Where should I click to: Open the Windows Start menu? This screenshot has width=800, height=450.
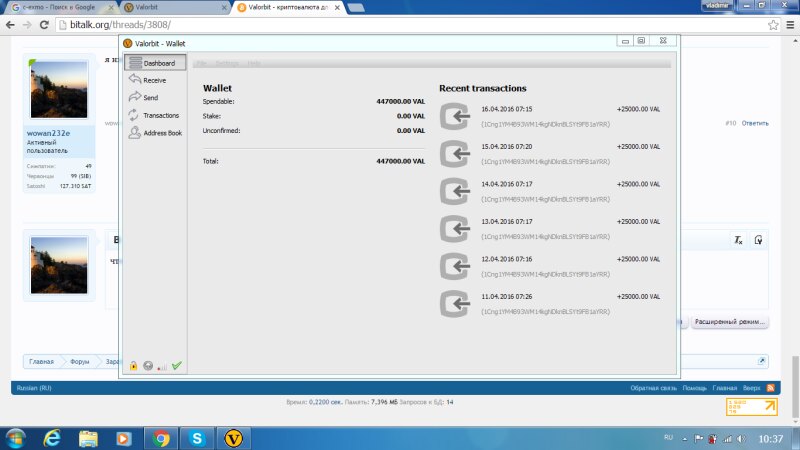pos(17,437)
